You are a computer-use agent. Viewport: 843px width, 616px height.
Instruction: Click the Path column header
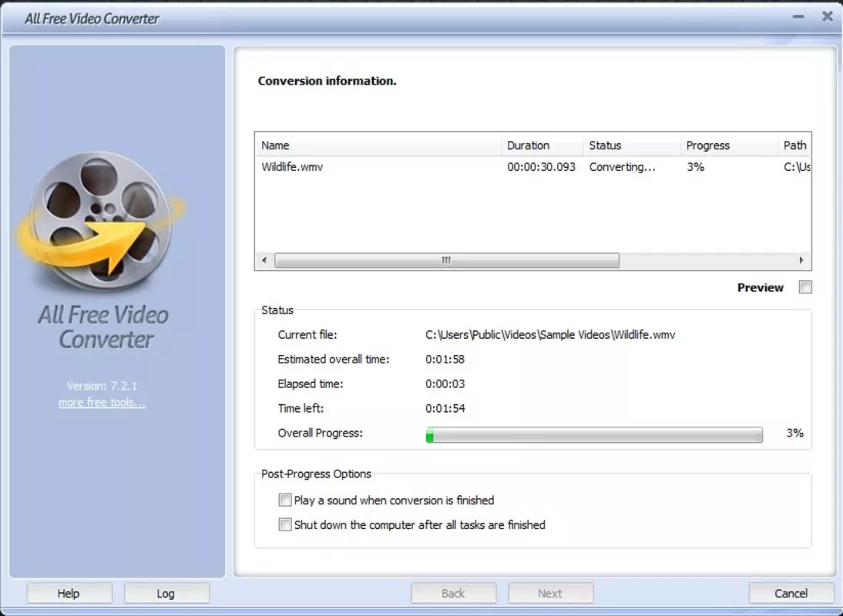pyautogui.click(x=794, y=145)
